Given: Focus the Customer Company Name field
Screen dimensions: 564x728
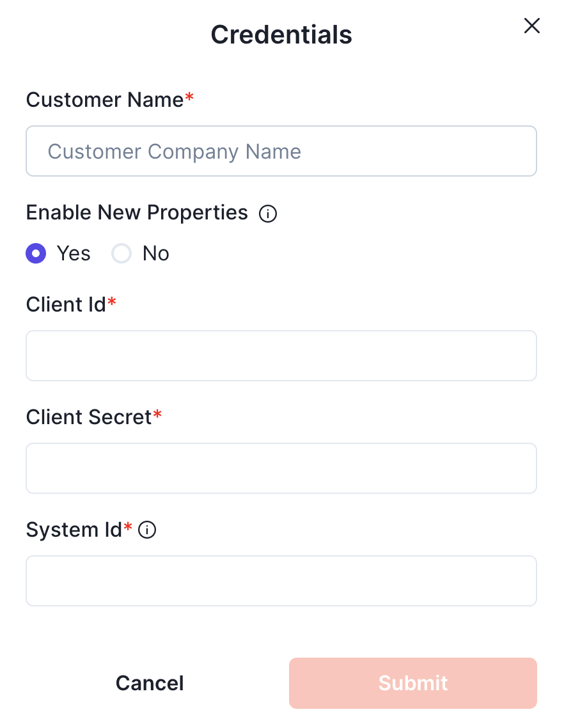Looking at the screenshot, I should click(281, 151).
